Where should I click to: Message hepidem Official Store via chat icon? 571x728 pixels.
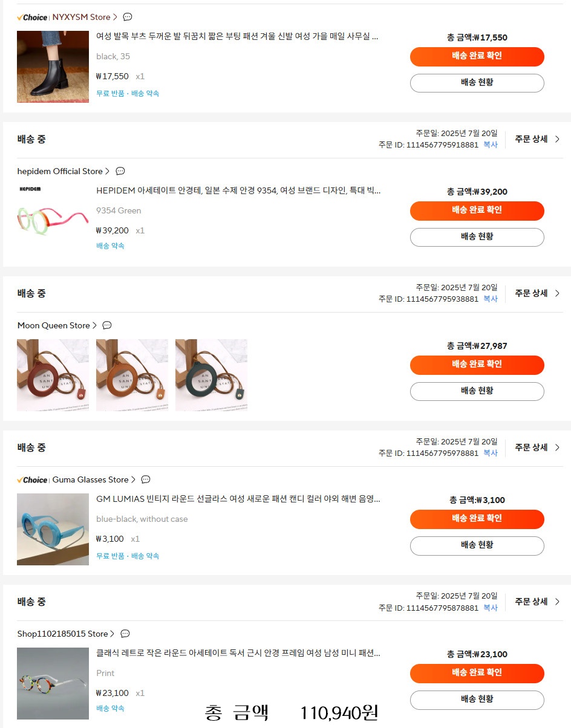[x=120, y=171]
